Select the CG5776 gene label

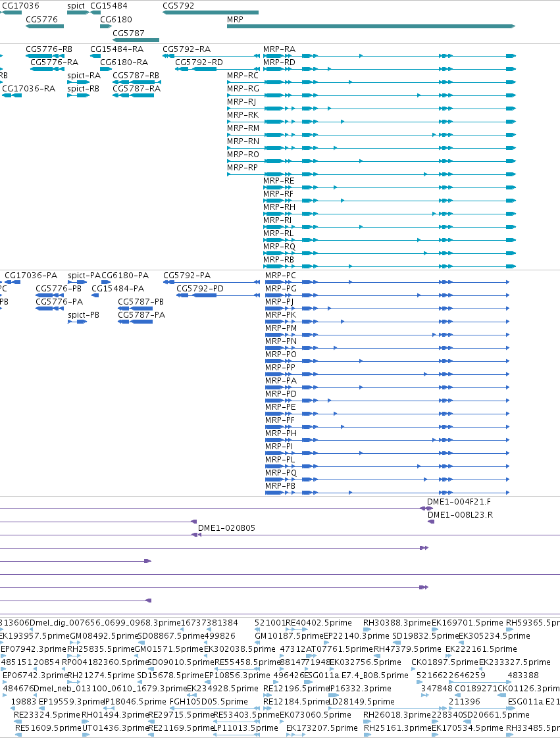(x=42, y=19)
